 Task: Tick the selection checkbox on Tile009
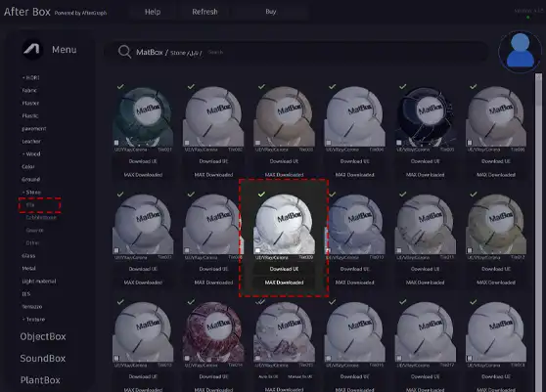coord(257,250)
